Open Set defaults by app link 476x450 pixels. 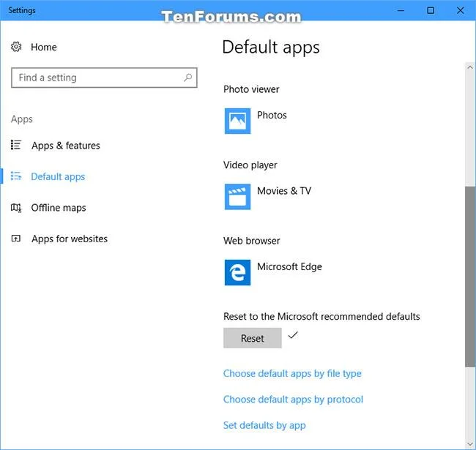(264, 425)
